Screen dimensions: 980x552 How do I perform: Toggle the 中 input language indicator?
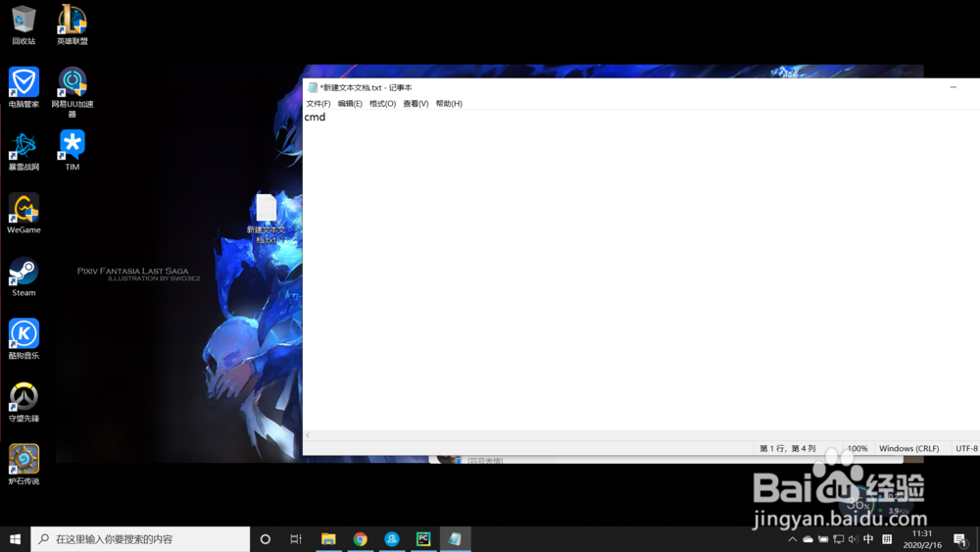(868, 539)
